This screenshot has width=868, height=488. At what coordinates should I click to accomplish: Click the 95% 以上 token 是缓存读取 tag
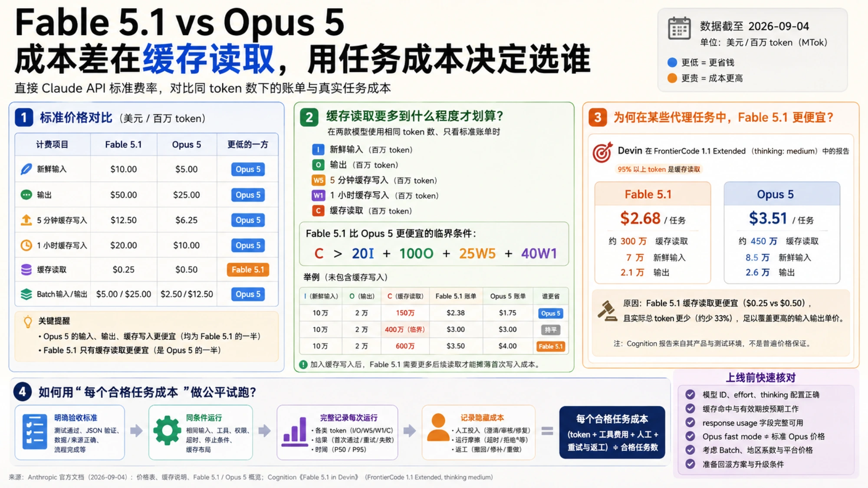[659, 169]
